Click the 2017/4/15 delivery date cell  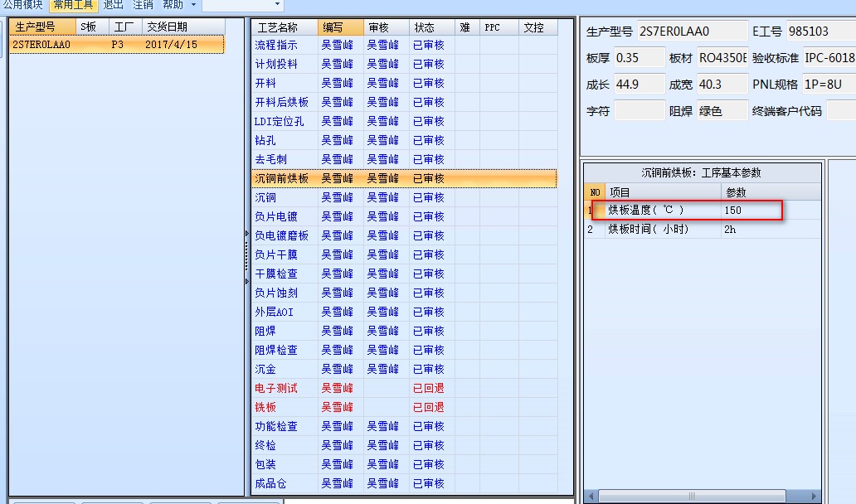pyautogui.click(x=171, y=45)
